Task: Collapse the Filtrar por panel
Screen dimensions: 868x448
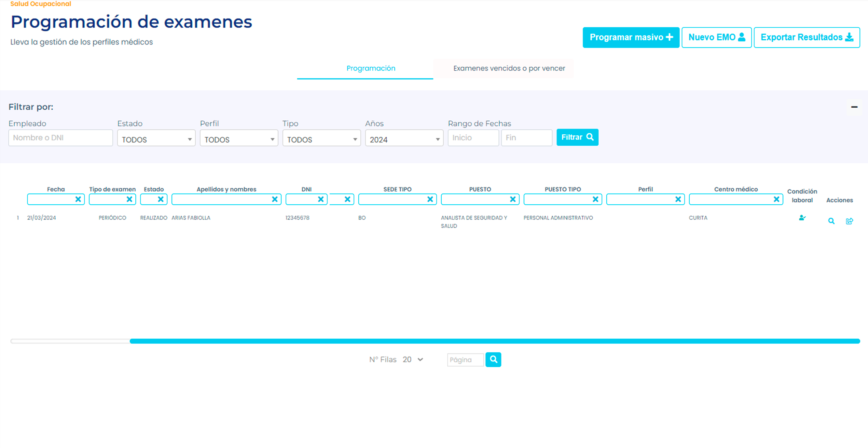Action: point(854,107)
